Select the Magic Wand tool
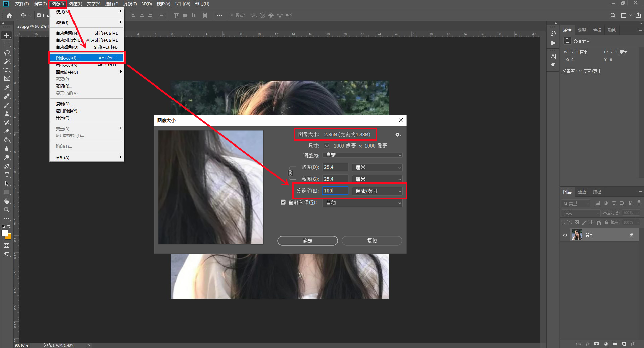This screenshot has width=644, height=348. pos(7,61)
